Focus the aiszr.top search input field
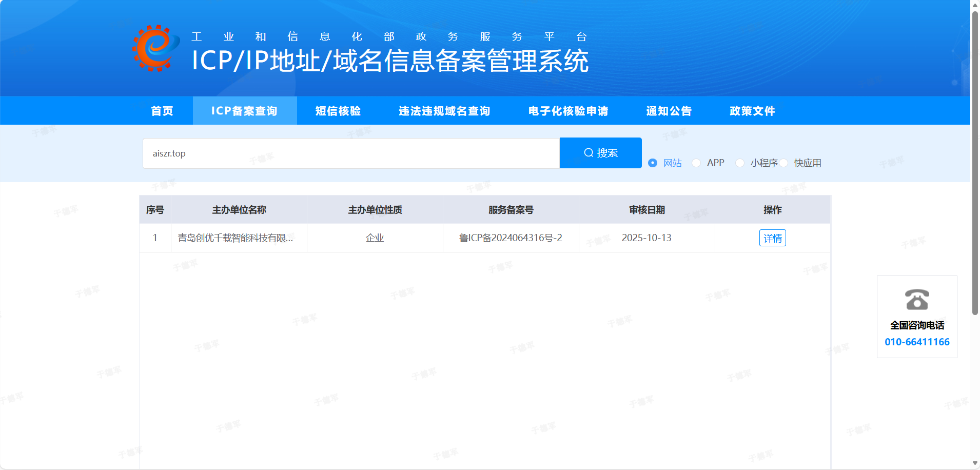Screen dimensions: 980x470 coord(351,153)
